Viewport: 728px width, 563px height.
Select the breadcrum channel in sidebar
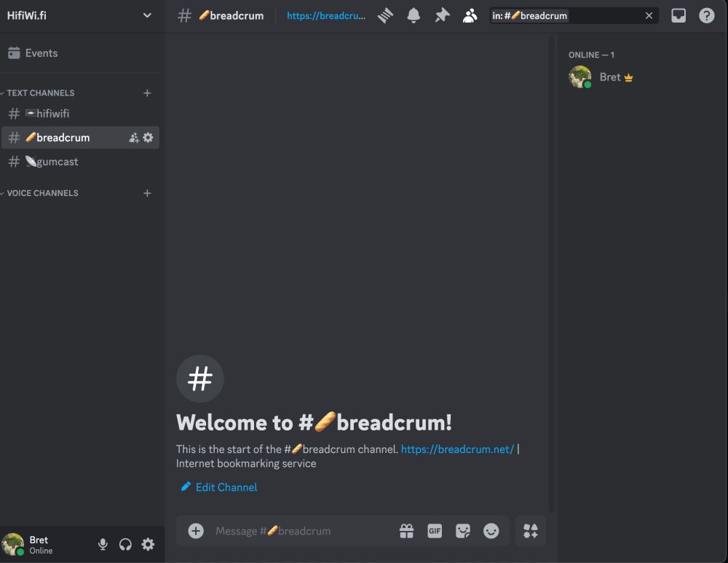point(80,138)
